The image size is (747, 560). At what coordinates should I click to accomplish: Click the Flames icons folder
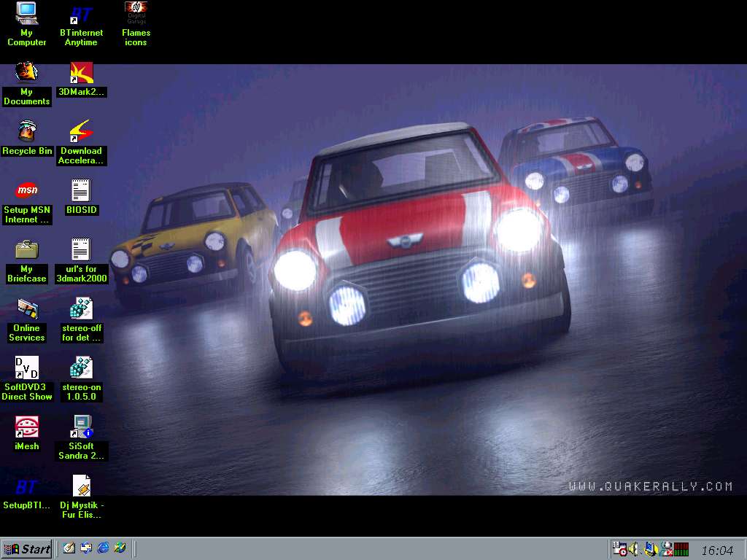136,13
